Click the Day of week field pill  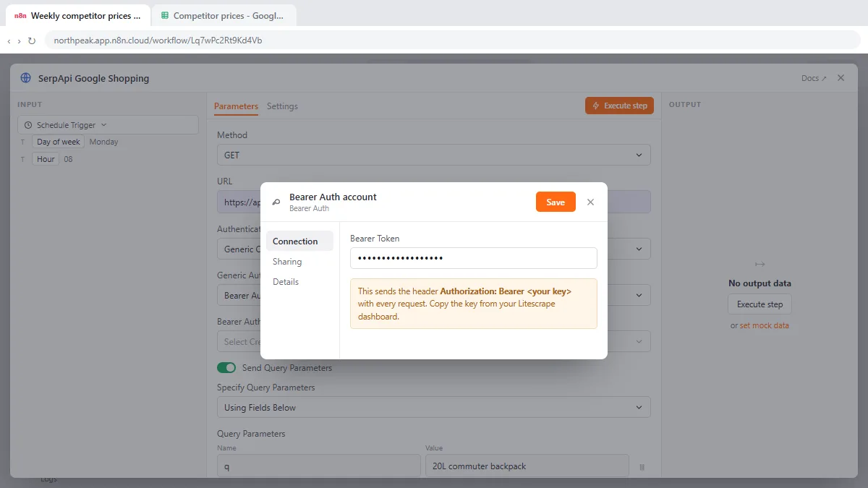[x=59, y=142]
